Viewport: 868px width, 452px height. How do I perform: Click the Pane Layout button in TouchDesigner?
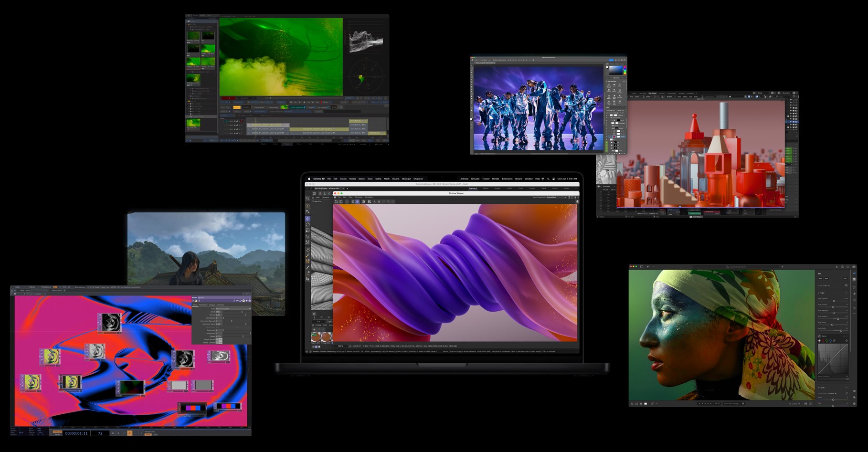point(25,291)
